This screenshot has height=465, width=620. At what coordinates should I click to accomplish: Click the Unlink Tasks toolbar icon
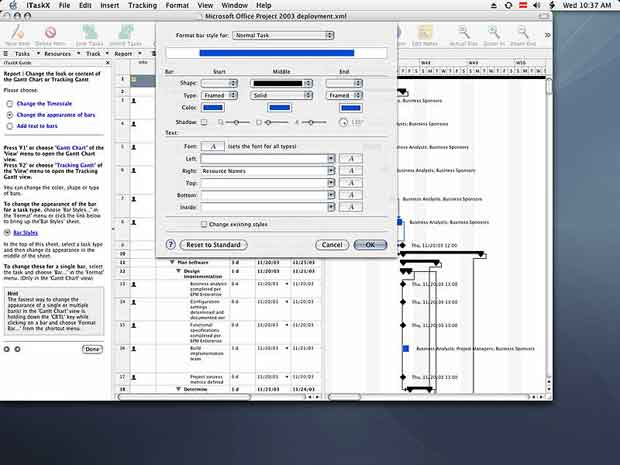tap(126, 33)
